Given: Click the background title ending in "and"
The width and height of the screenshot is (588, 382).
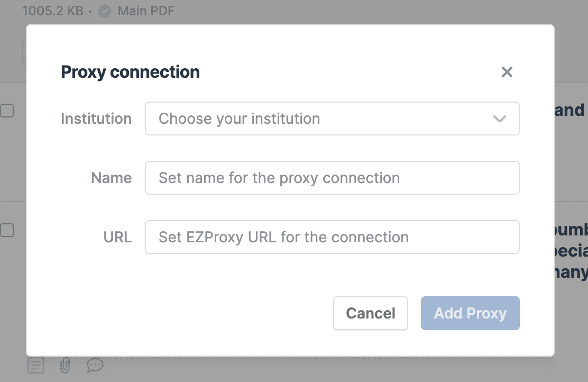Looking at the screenshot, I should (x=571, y=110).
